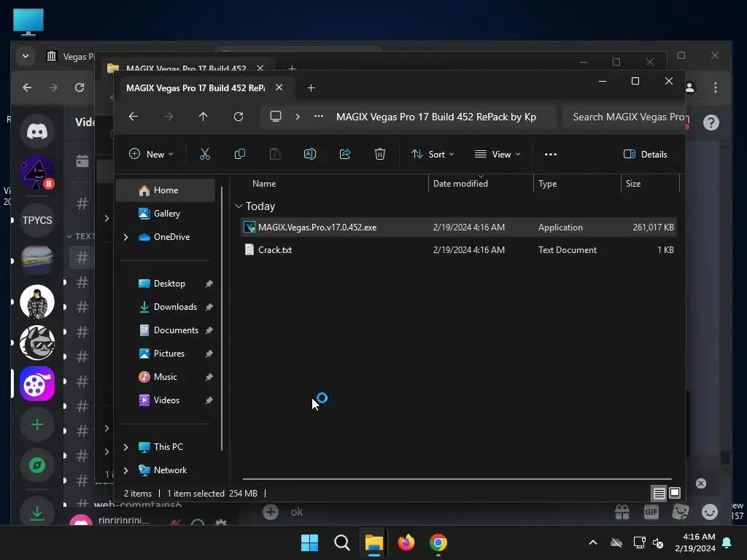Expand the OneDrive tree node
747x560 pixels.
point(125,237)
